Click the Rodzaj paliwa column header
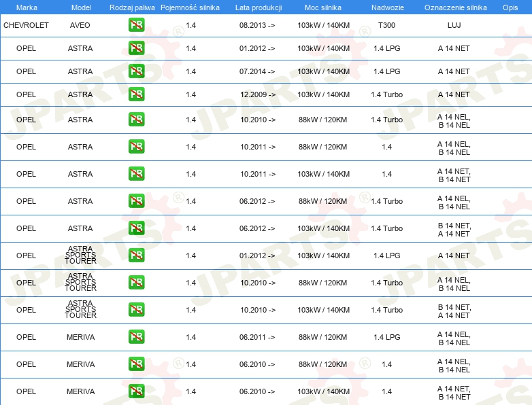Viewport: 532px width, 405px height. pyautogui.click(x=132, y=7)
